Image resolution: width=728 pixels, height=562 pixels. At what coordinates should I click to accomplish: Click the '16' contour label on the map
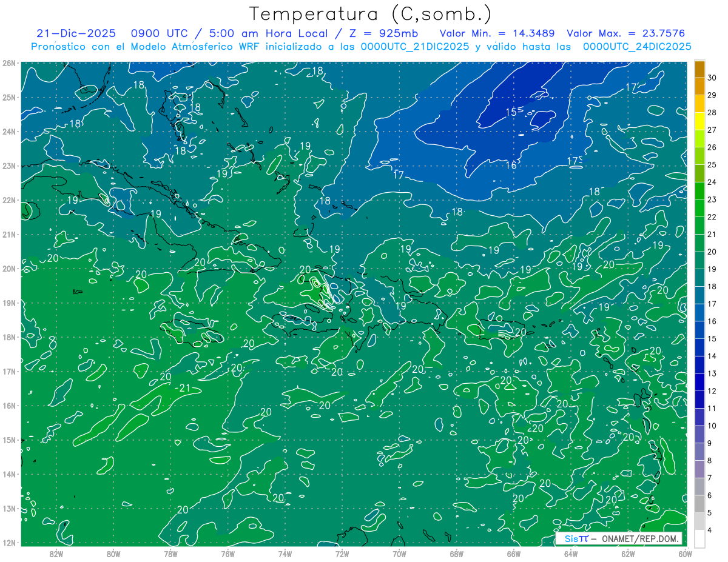click(511, 165)
